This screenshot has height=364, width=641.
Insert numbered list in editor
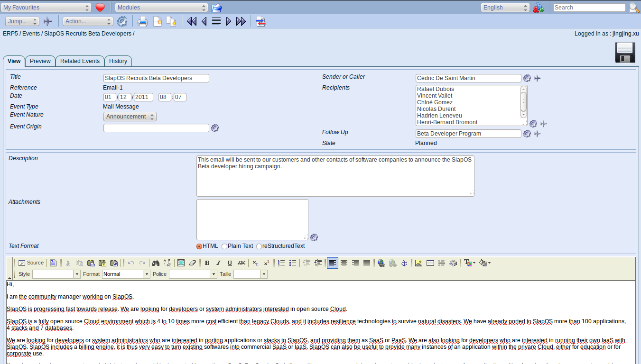click(x=281, y=263)
